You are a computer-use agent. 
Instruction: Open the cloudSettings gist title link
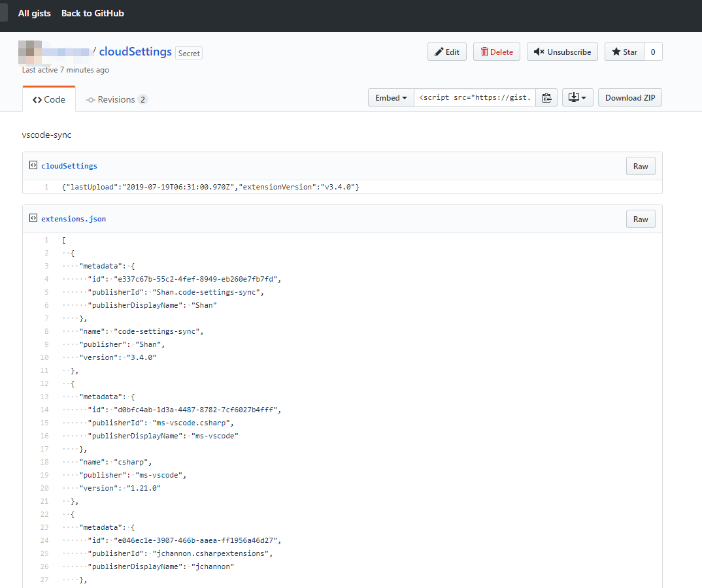click(x=135, y=52)
